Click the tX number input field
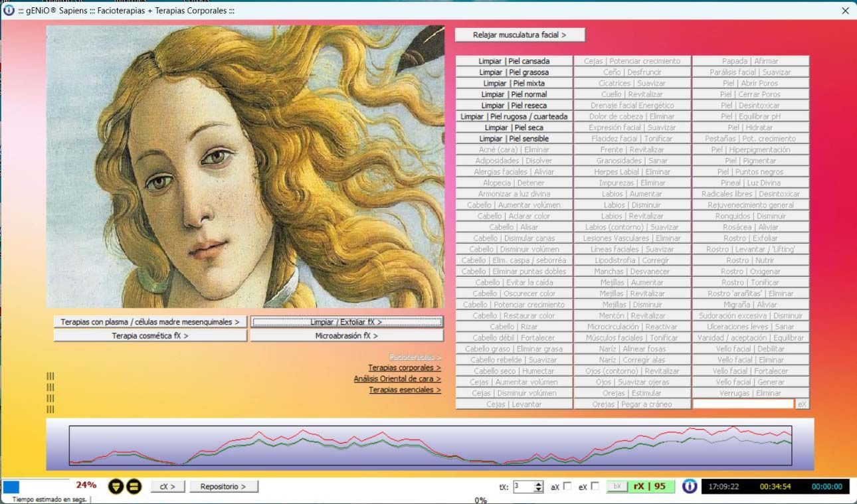Screen dimensions: 857x504 [523, 487]
